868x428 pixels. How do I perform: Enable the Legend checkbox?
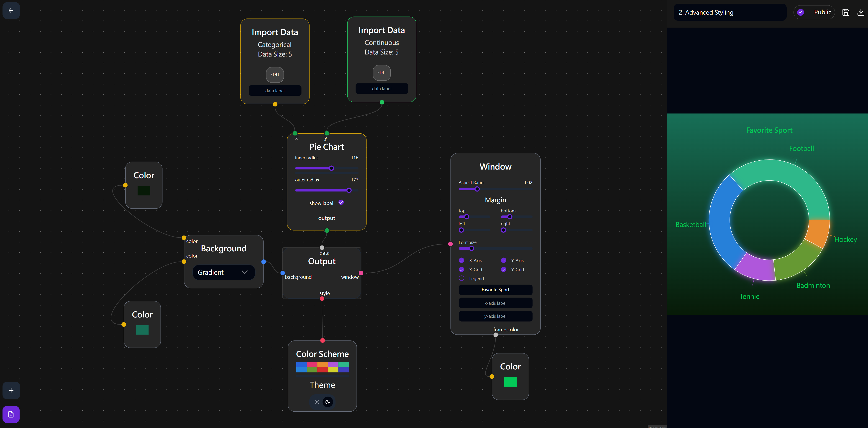point(462,278)
